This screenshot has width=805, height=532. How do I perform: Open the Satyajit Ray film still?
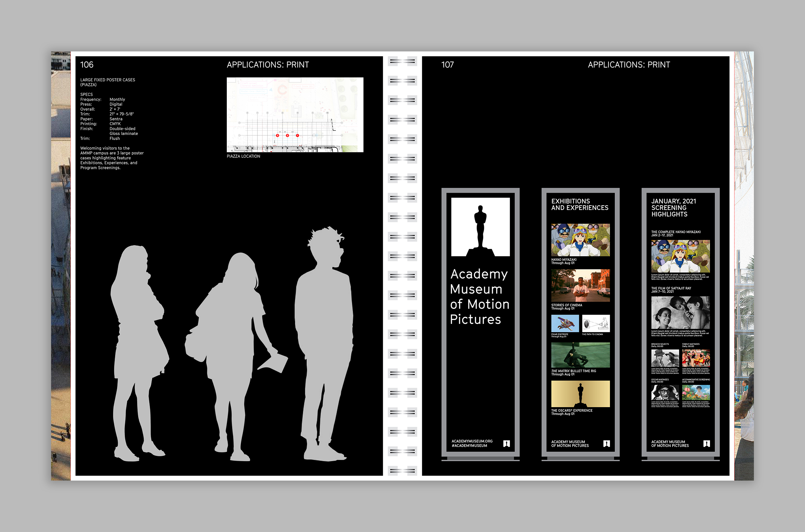680,313
